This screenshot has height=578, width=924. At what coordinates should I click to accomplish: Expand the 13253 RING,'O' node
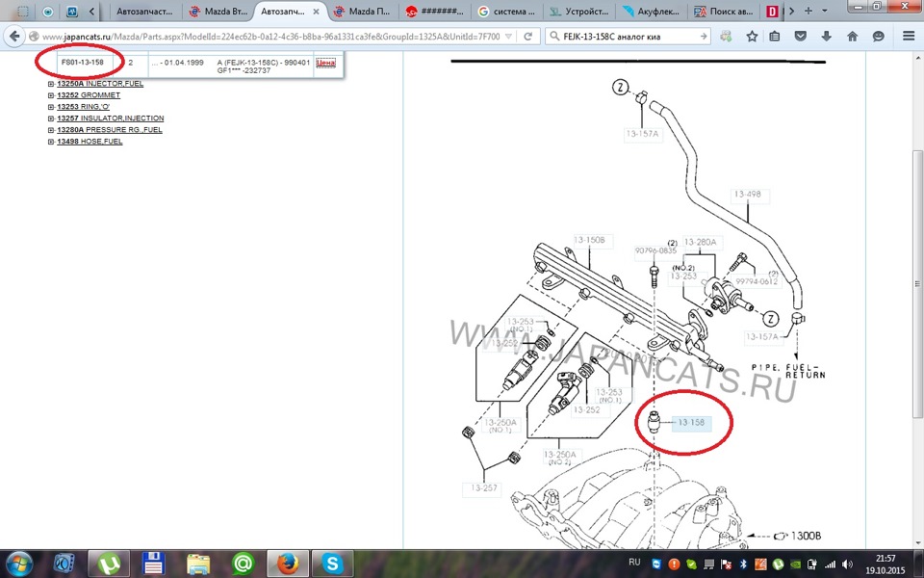pyautogui.click(x=51, y=107)
